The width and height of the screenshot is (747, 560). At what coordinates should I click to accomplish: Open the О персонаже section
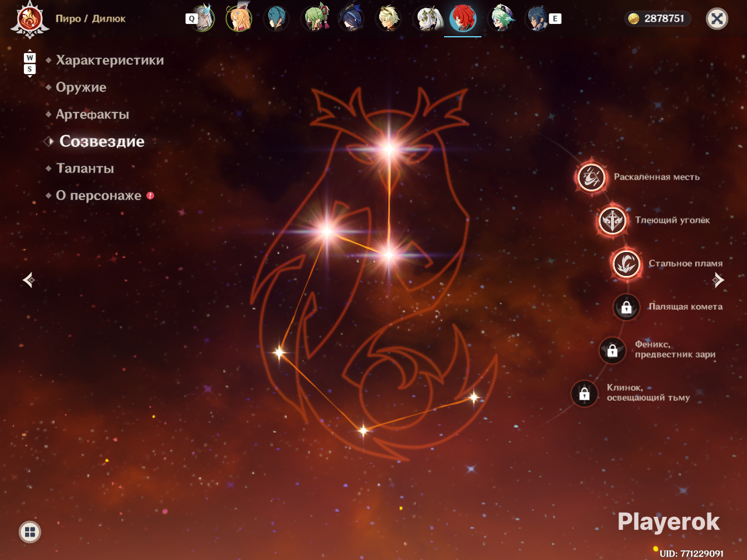pos(99,196)
